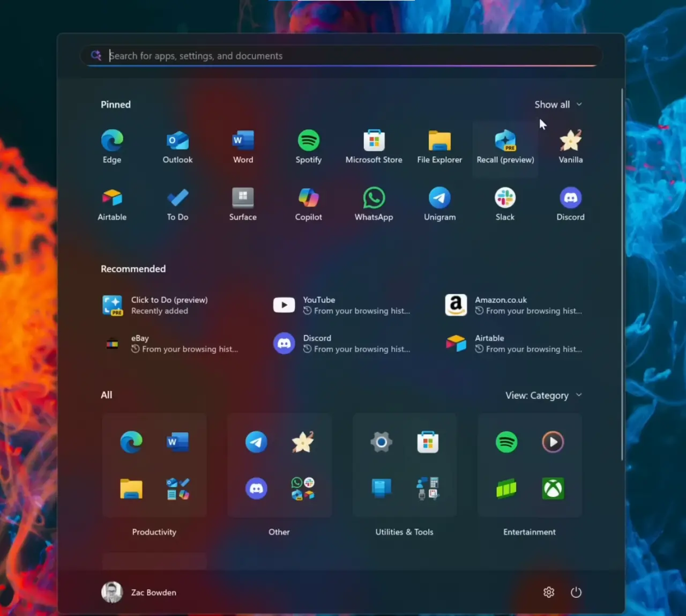Open the Copilot app

click(308, 204)
